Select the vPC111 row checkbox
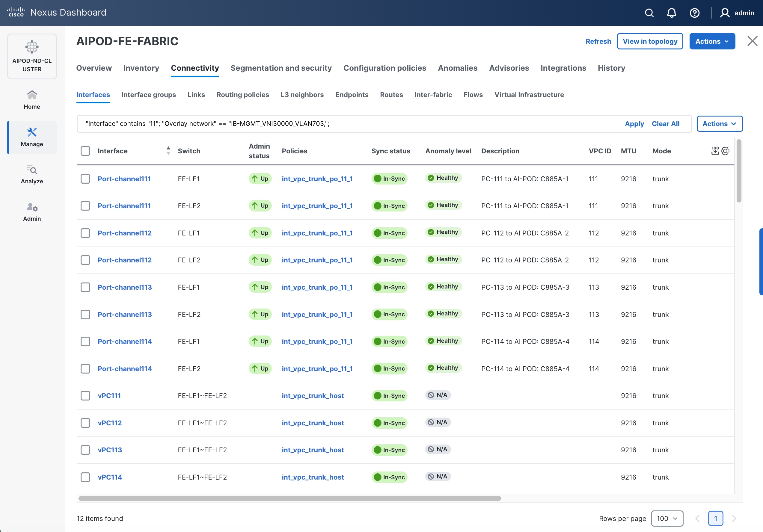This screenshot has width=763, height=532. (x=85, y=396)
